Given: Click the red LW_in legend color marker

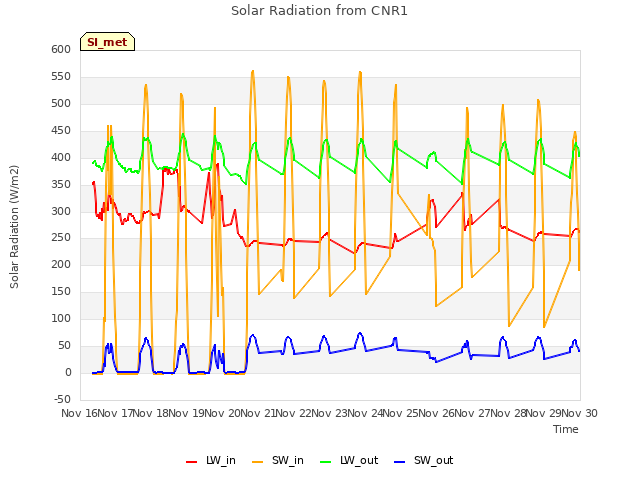Looking at the screenshot, I should pyautogui.click(x=191, y=462).
